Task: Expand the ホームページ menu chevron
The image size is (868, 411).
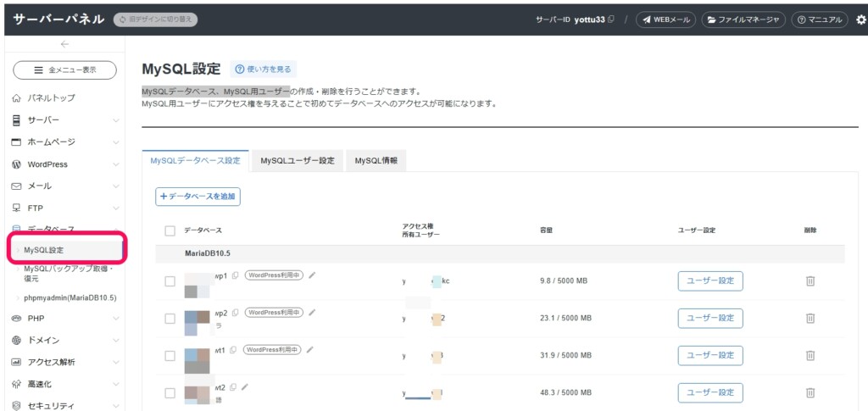Action: tap(115, 142)
